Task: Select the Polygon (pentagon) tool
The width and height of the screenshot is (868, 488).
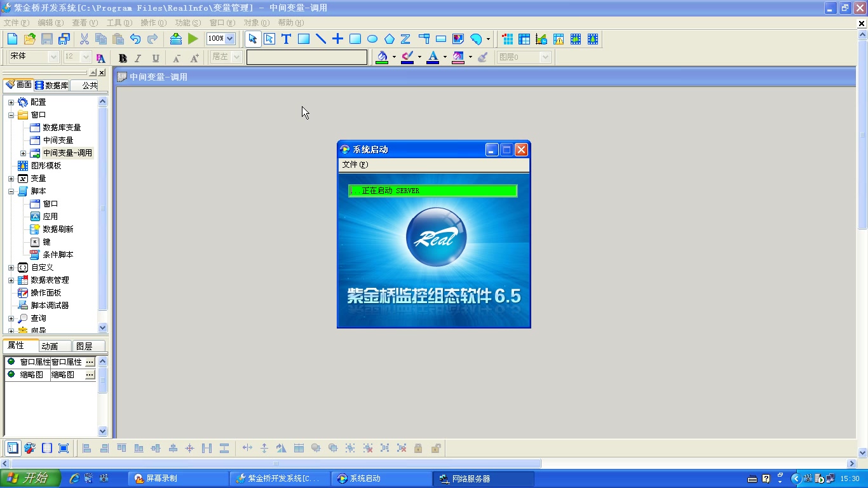Action: coord(390,39)
